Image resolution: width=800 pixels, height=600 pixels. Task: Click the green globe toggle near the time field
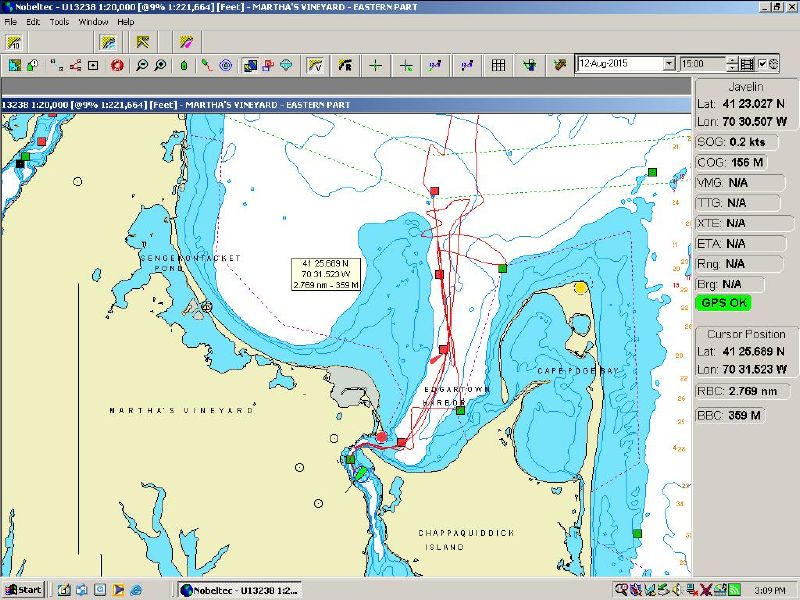point(774,63)
